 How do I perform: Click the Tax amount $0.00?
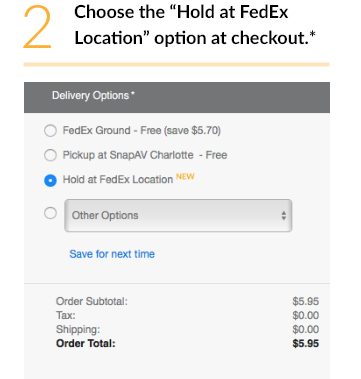pos(306,315)
